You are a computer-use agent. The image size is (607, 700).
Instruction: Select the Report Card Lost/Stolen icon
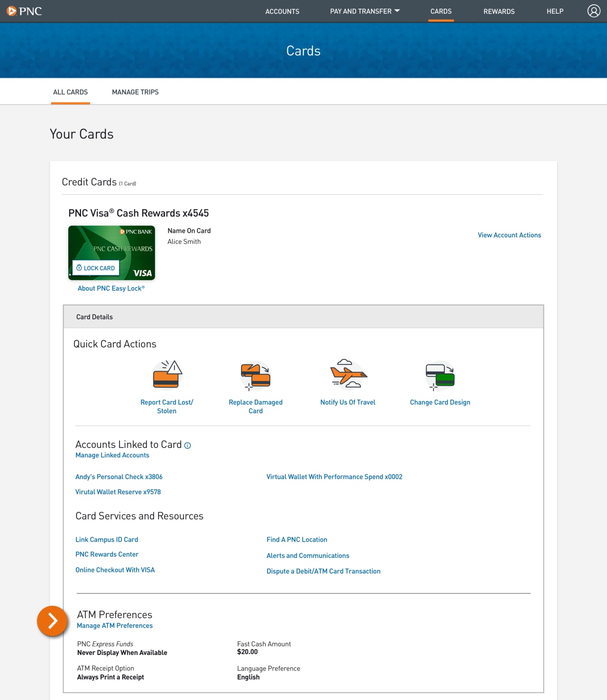tap(167, 375)
